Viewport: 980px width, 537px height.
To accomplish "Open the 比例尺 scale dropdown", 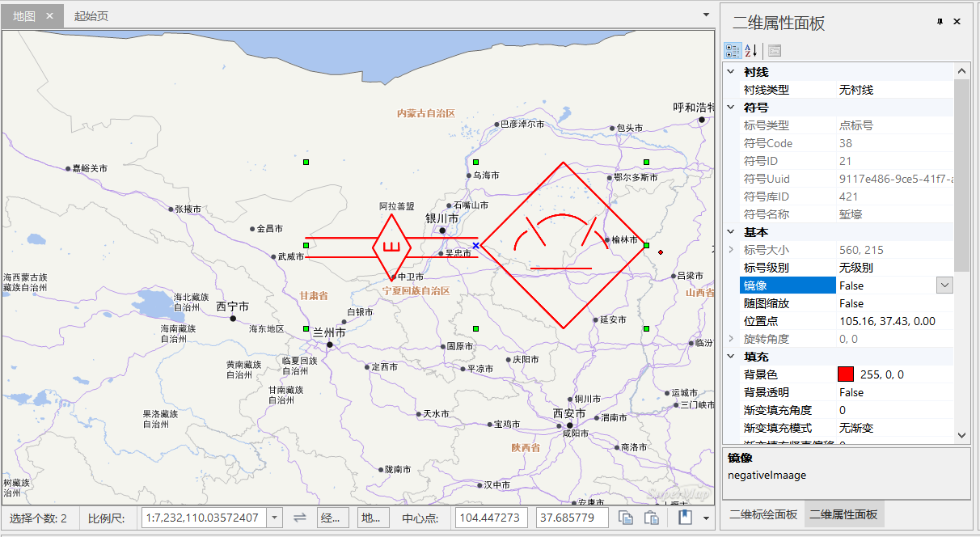I will (x=274, y=518).
